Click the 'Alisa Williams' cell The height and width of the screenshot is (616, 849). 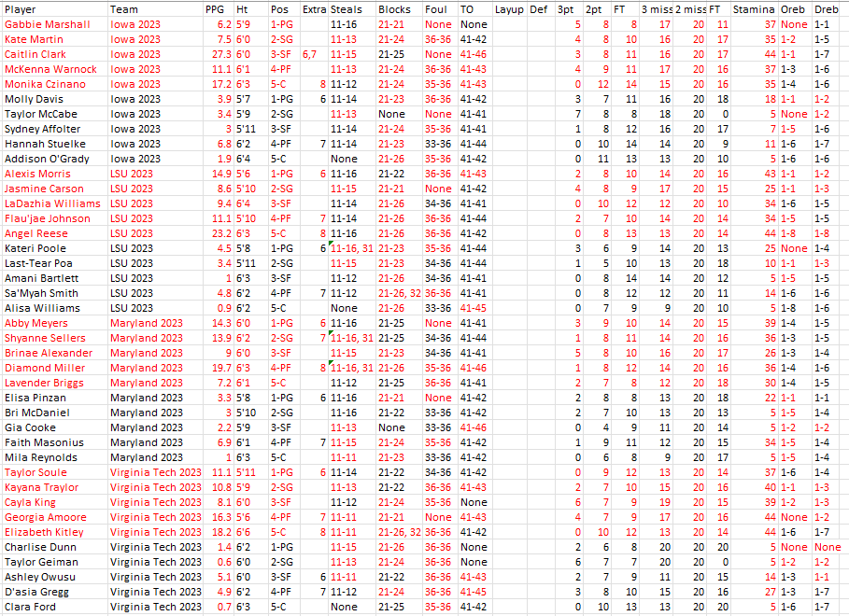54,308
